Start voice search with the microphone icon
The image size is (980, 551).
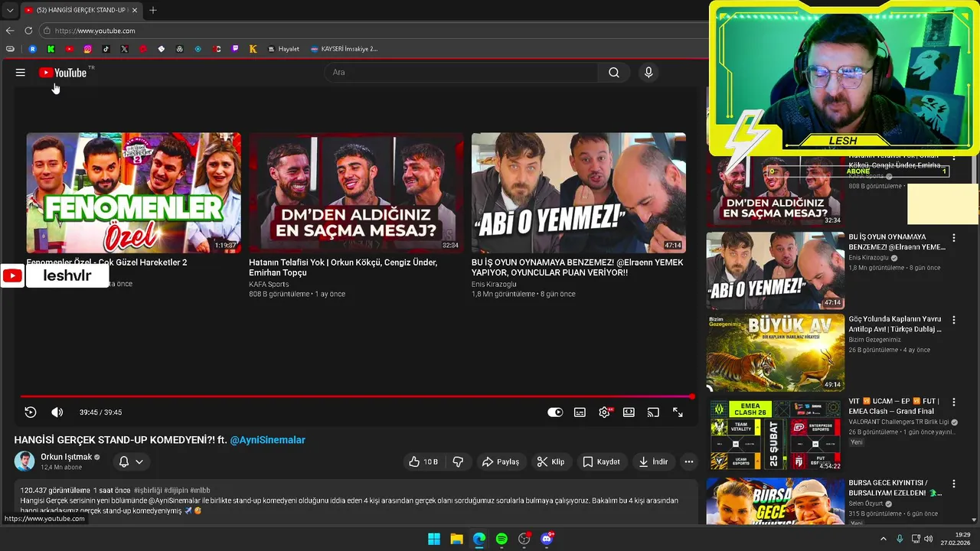tap(648, 73)
